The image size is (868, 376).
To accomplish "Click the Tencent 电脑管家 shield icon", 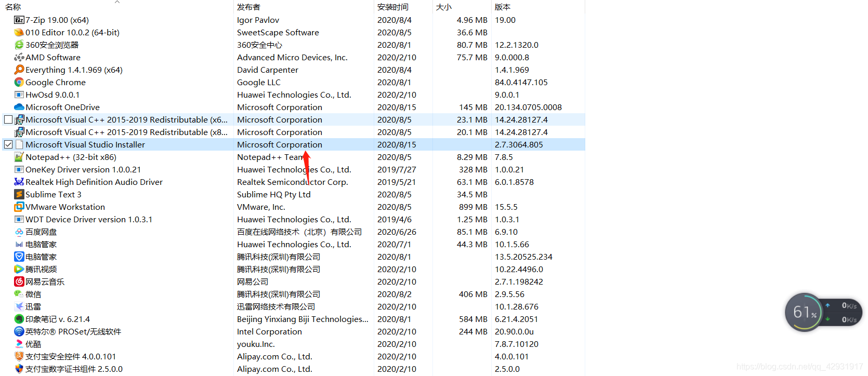I will 19,257.
